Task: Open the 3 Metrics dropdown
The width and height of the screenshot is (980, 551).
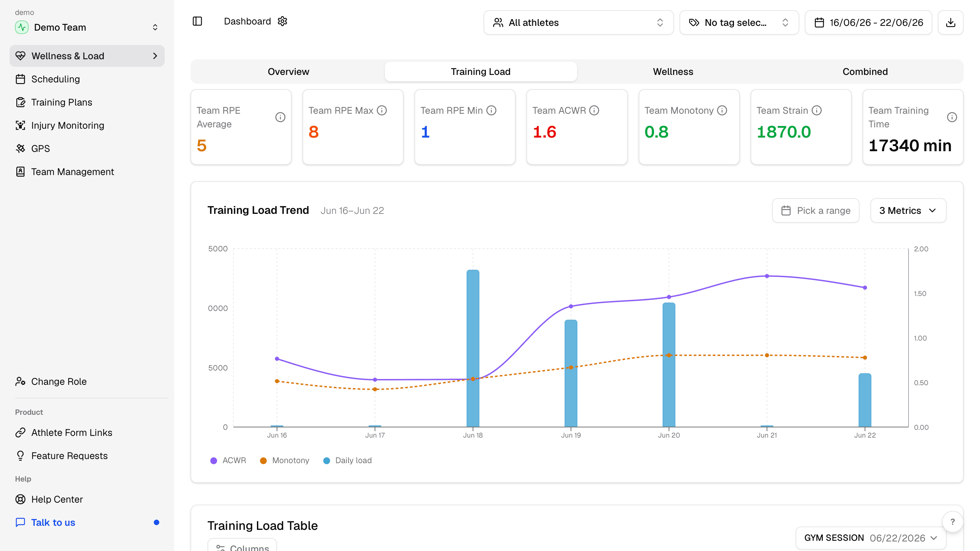Action: [x=908, y=210]
